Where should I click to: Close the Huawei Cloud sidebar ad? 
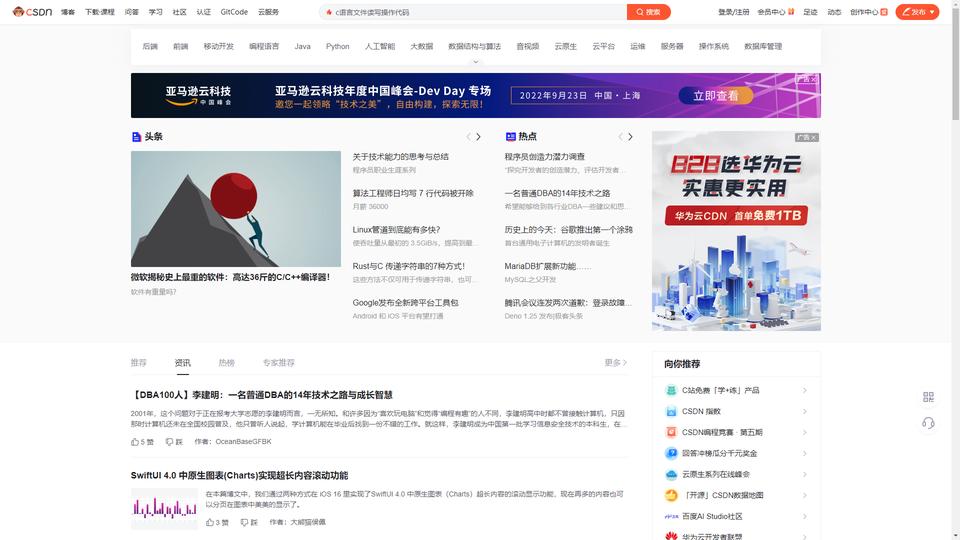coord(814,138)
